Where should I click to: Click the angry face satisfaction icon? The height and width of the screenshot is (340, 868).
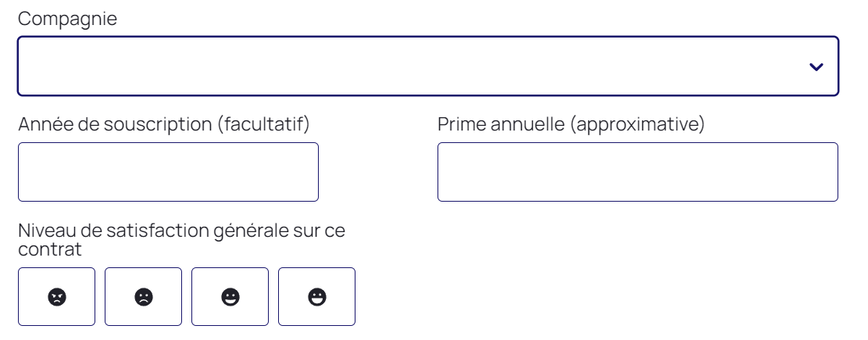tap(56, 296)
